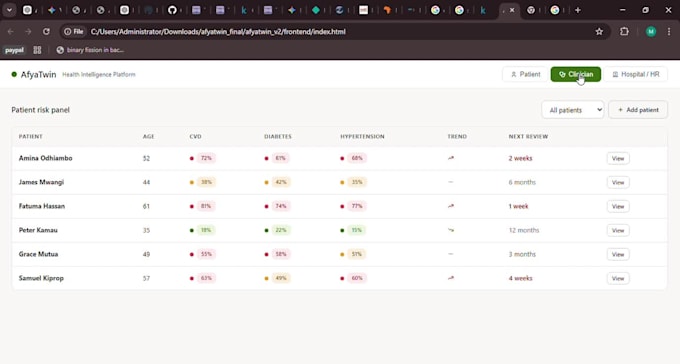Click the TREND column header
Image resolution: width=680 pixels, height=364 pixels.
point(457,137)
